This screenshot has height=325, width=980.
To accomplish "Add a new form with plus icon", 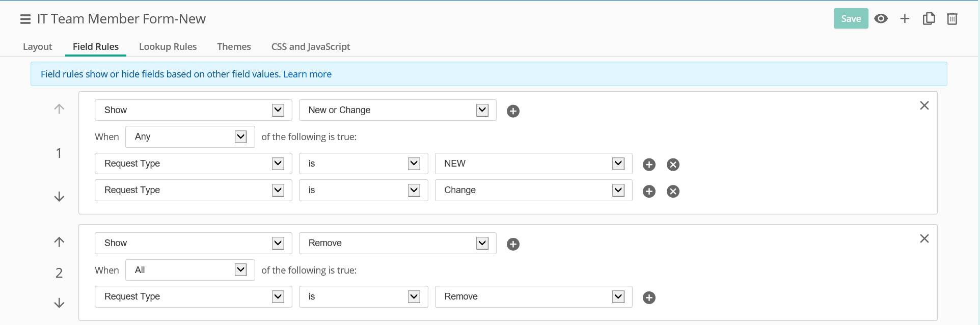I will click(905, 19).
